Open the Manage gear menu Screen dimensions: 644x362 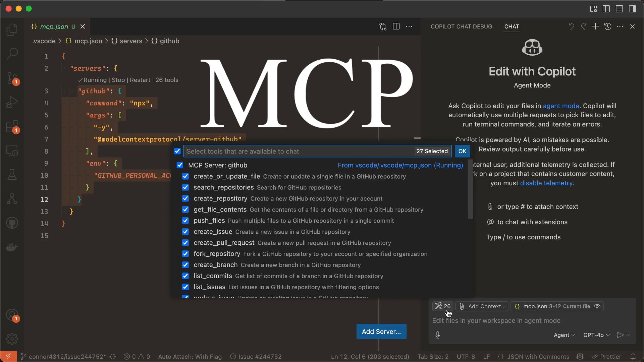point(12,339)
